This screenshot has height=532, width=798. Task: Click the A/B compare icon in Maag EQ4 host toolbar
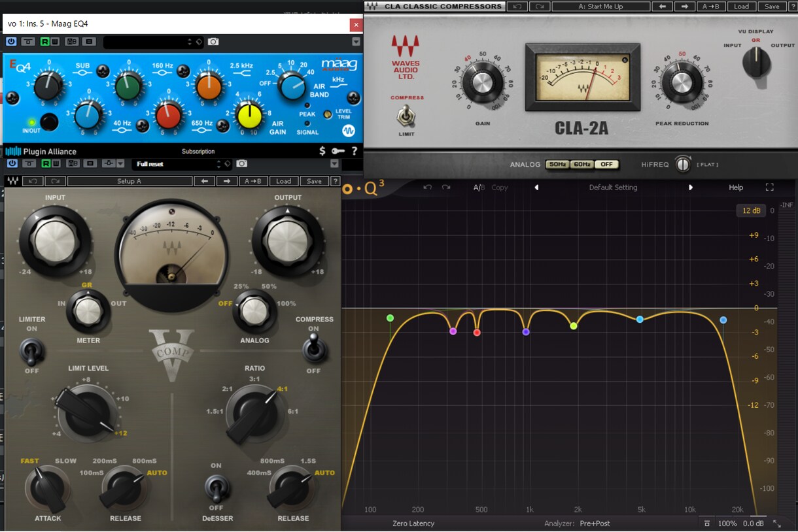click(x=71, y=42)
